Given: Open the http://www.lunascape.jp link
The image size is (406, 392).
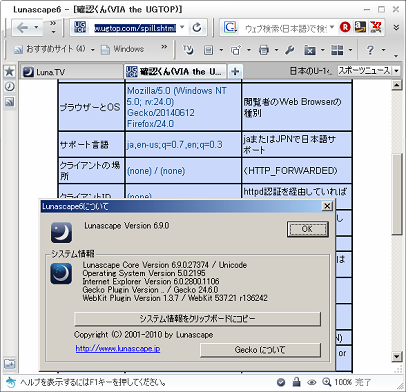Looking at the screenshot, I should point(118,349).
